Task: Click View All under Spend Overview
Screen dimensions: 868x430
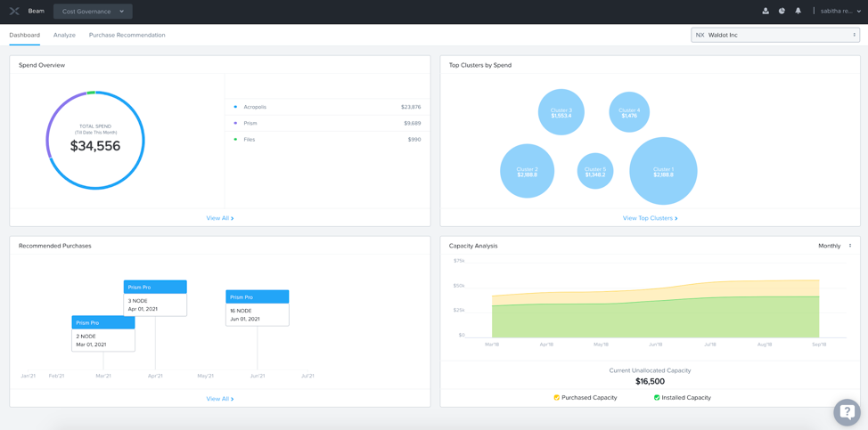Action: coord(219,218)
